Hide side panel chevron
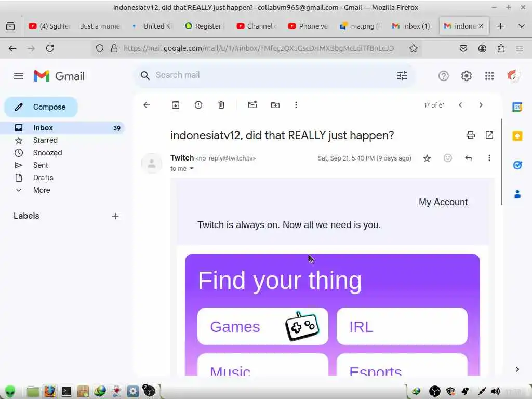 pyautogui.click(x=517, y=369)
